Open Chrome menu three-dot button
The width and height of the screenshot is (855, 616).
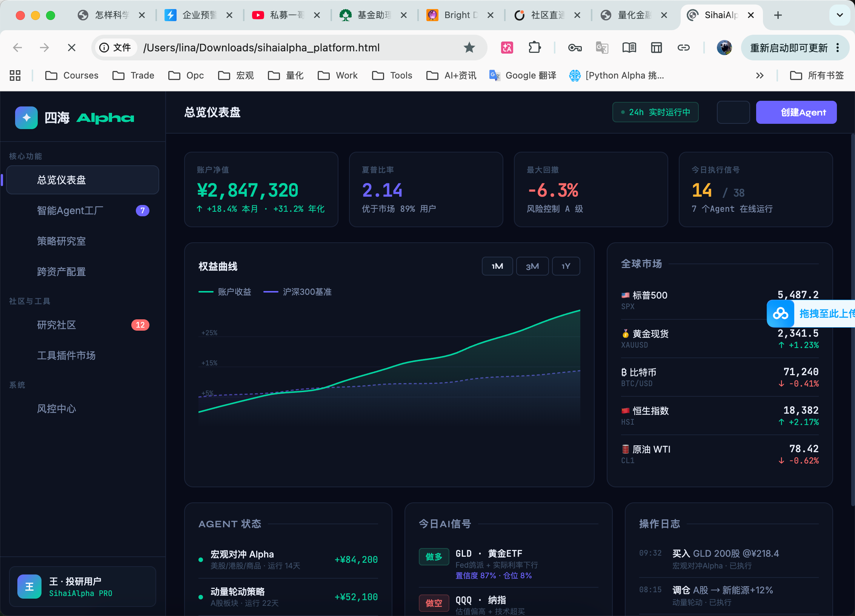point(838,48)
